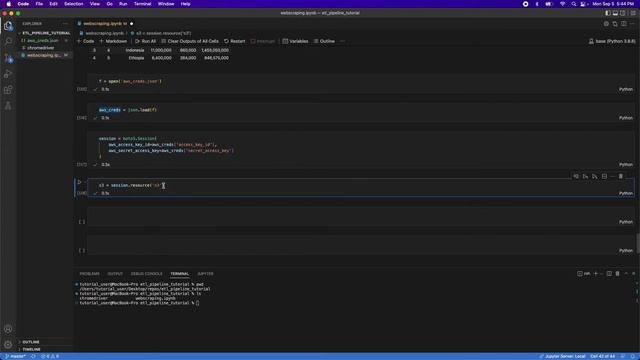Screen dimensions: 640x360
Task: Execute above cells icon
Action: pos(585,176)
